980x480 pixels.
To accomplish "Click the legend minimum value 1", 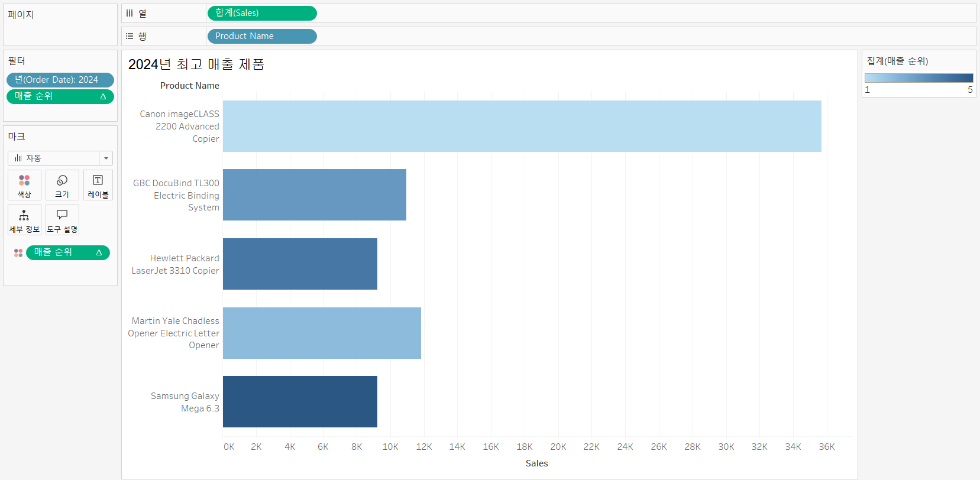I will coord(867,90).
